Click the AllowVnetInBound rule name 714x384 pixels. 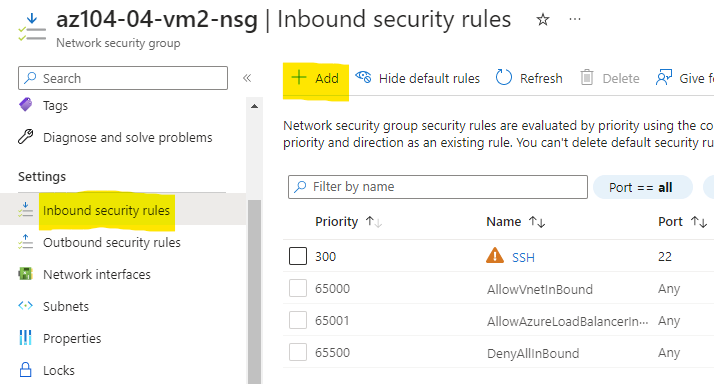[x=540, y=289]
